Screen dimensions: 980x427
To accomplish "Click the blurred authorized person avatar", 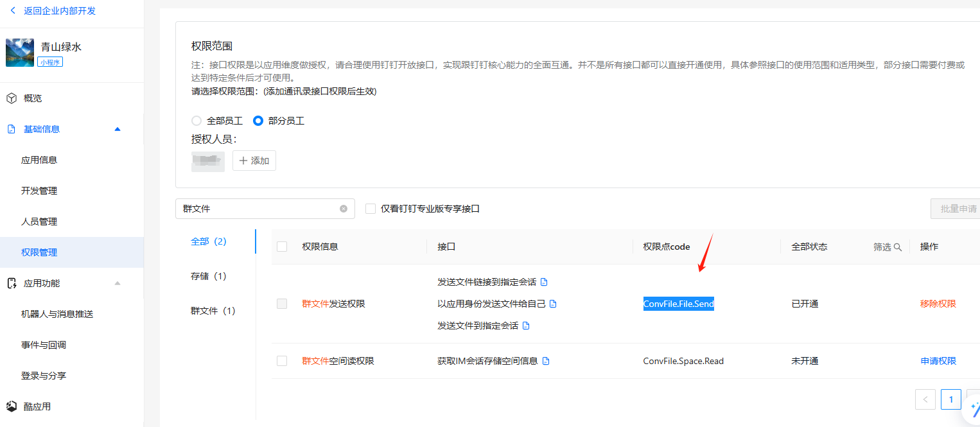I will pyautogui.click(x=208, y=161).
